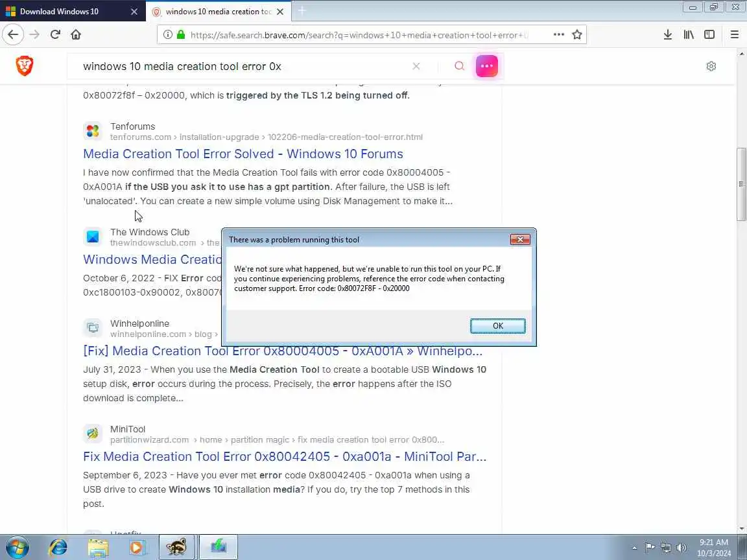Click the forward navigation arrow
The image size is (747, 560).
click(34, 34)
